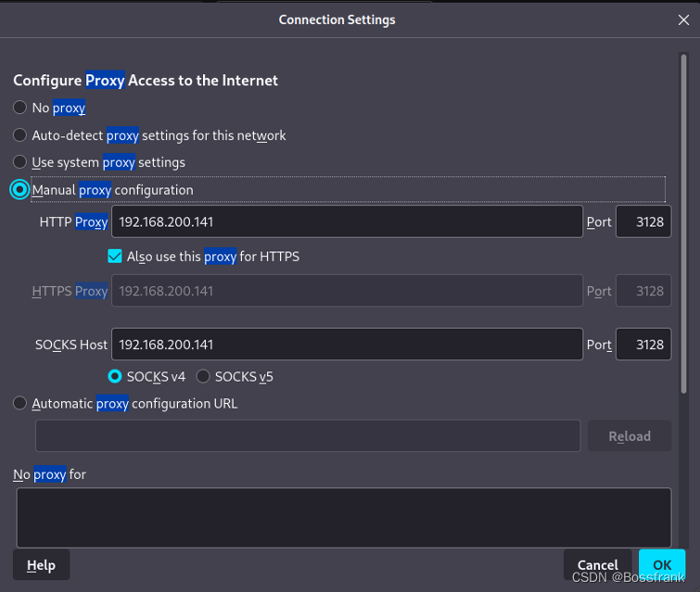Click the dialog's vertical scrollbar
The width and height of the screenshot is (700, 592).
[x=683, y=223]
